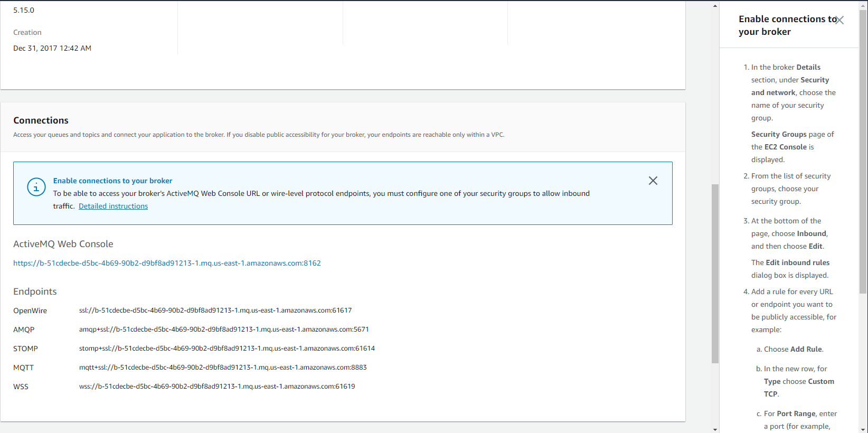This screenshot has height=433, width=868.
Task: Click the engine version 5.15.0 text
Action: pos(24,10)
